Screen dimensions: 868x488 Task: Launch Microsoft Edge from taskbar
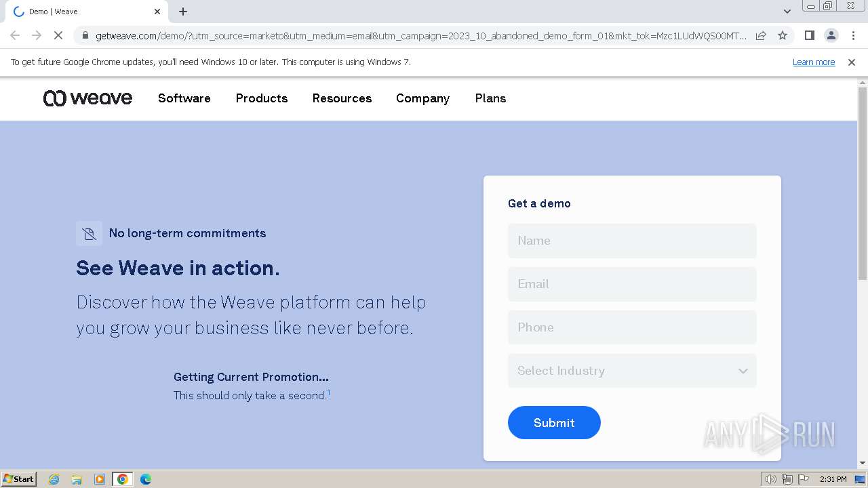click(145, 479)
